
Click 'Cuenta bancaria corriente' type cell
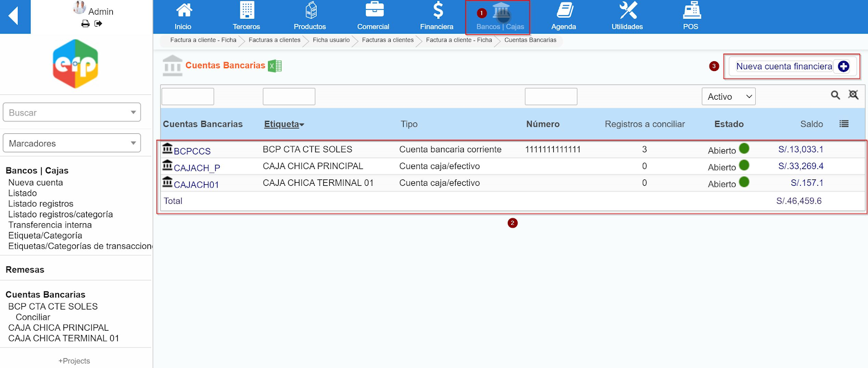pos(450,149)
